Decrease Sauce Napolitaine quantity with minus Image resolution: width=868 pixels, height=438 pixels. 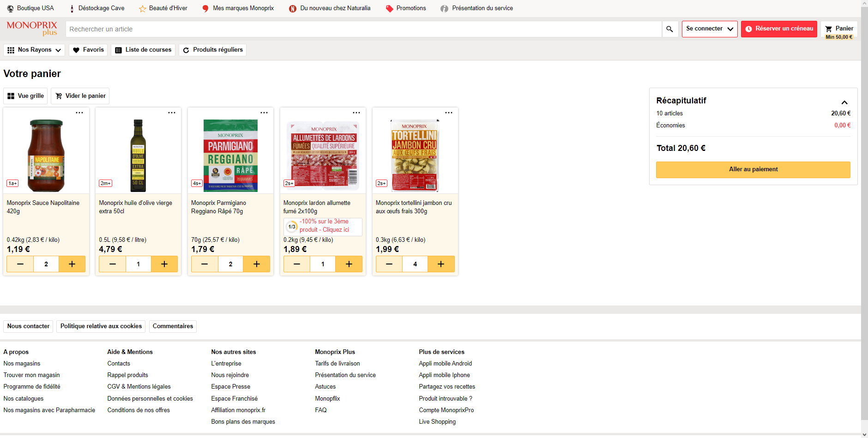20,264
